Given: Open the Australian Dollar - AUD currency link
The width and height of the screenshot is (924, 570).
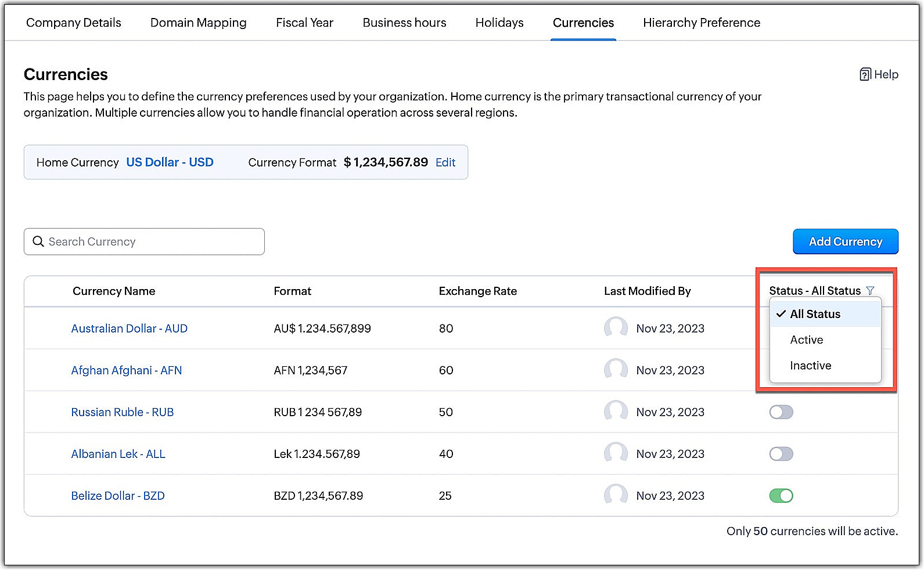Looking at the screenshot, I should pyautogui.click(x=129, y=329).
